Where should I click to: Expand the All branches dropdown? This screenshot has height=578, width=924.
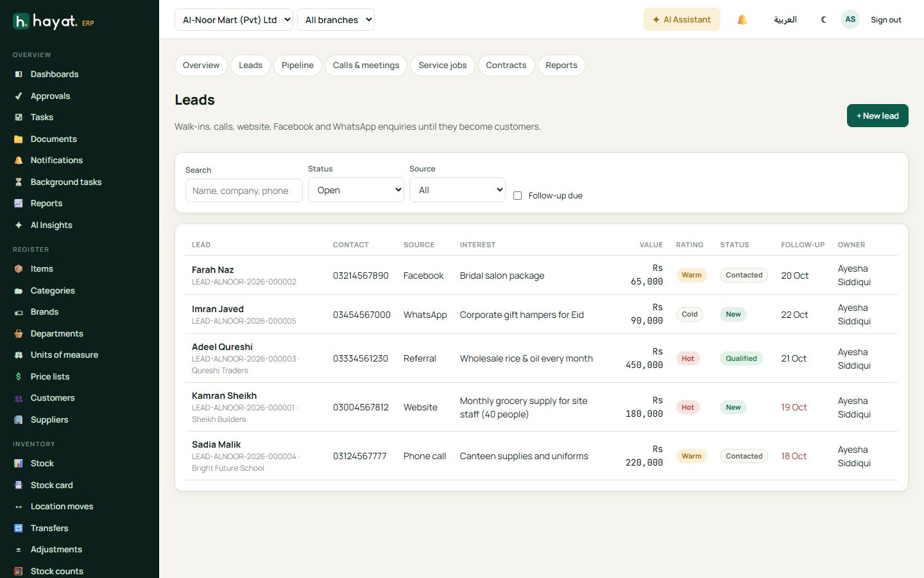pos(336,20)
